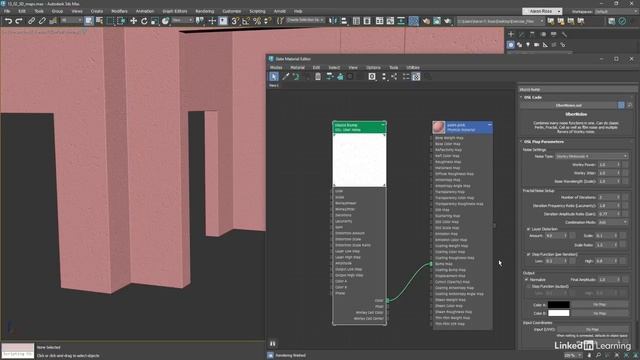
Task: Select the Shapes category in Create panel
Action: pos(519,45)
